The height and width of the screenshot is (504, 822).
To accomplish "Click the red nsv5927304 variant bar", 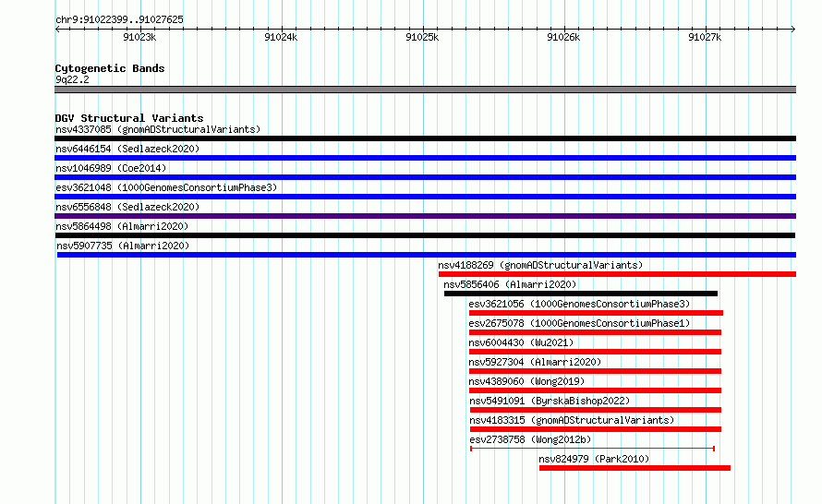I will click(595, 371).
